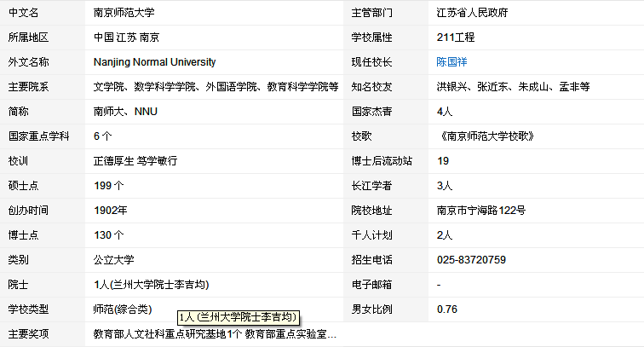Click the 外文名称 field label
The image size is (644, 347).
(28, 62)
